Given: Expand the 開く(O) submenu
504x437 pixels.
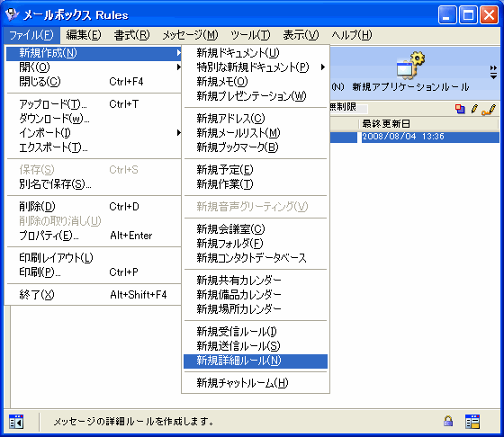Looking at the screenshot, I should (94, 67).
